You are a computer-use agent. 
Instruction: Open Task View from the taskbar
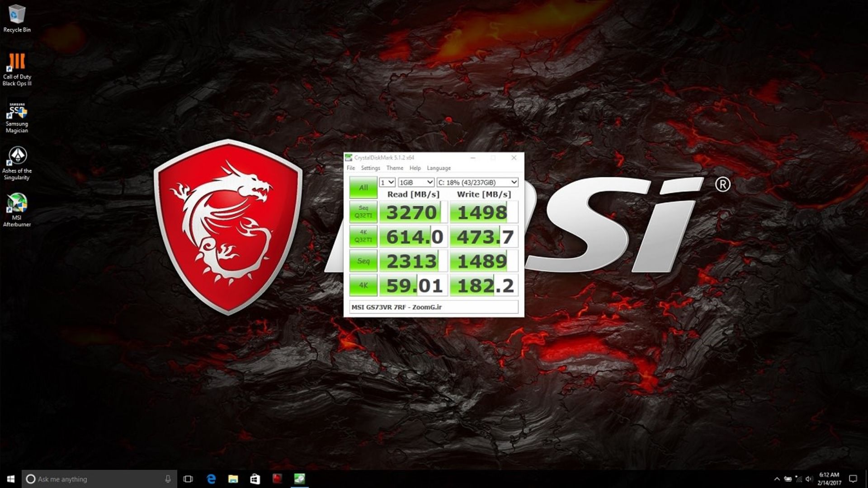188,479
